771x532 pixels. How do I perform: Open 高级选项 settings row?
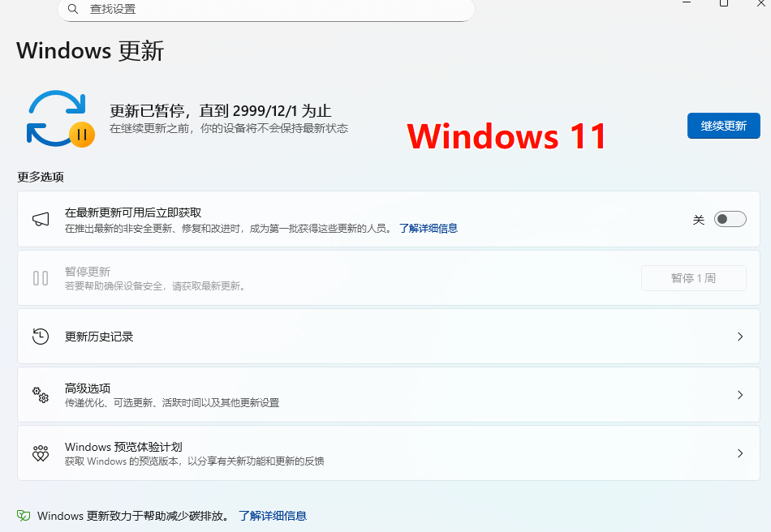tap(389, 395)
